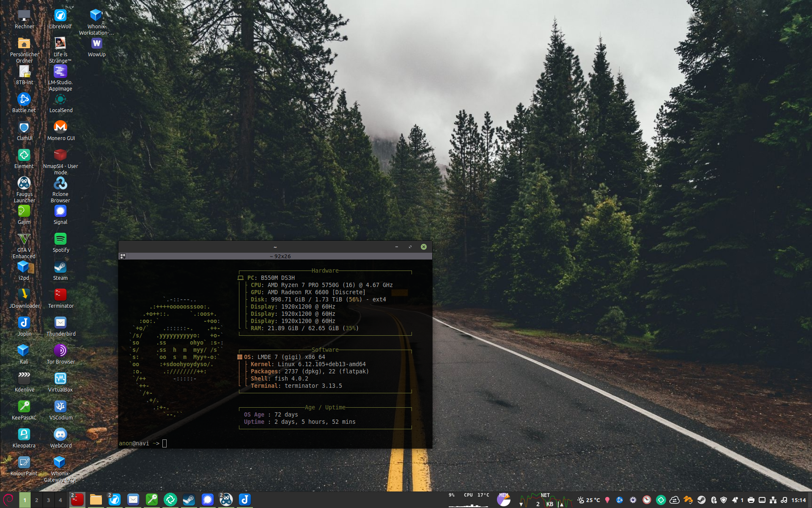The width and height of the screenshot is (812, 508).
Task: Activate Signal in the taskbar
Action: pos(208,500)
